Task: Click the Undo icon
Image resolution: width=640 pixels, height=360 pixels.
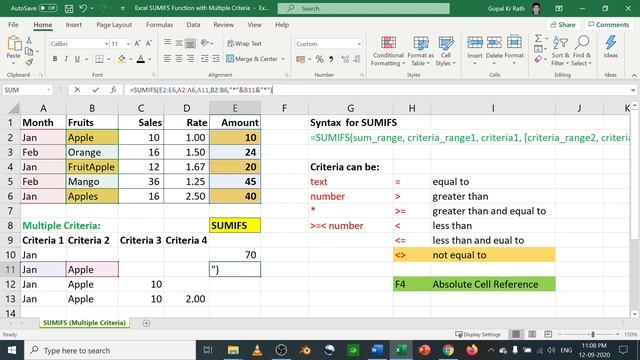Action: [x=83, y=8]
